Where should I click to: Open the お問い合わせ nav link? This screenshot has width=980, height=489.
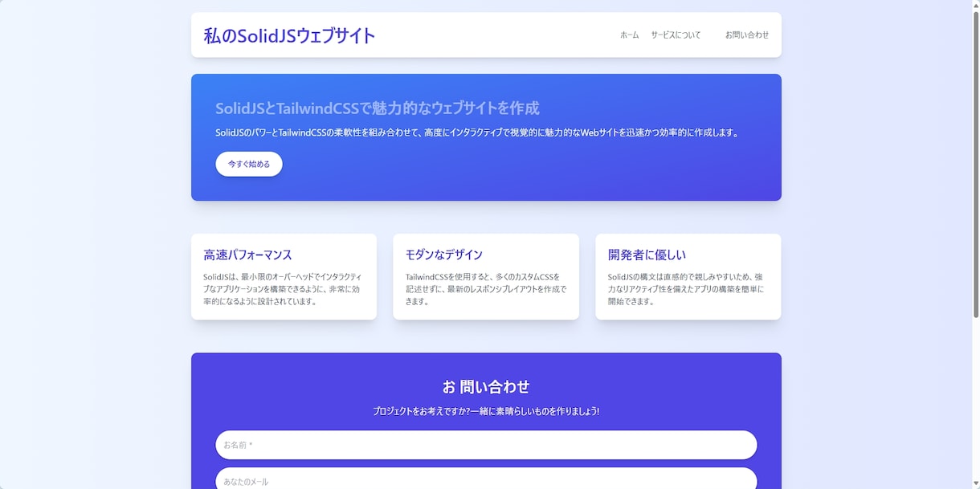[747, 35]
